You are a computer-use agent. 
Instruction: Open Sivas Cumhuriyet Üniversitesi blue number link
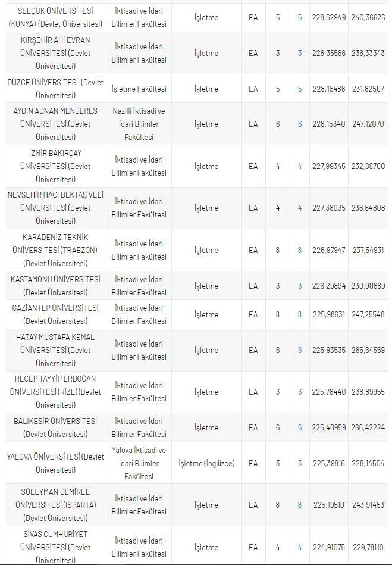(x=300, y=547)
